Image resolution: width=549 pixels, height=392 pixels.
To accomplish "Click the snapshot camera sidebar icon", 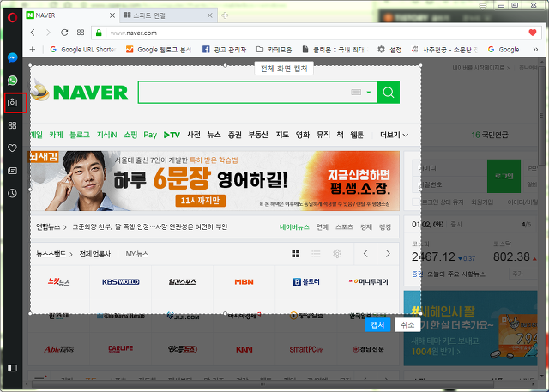I will click(x=12, y=103).
